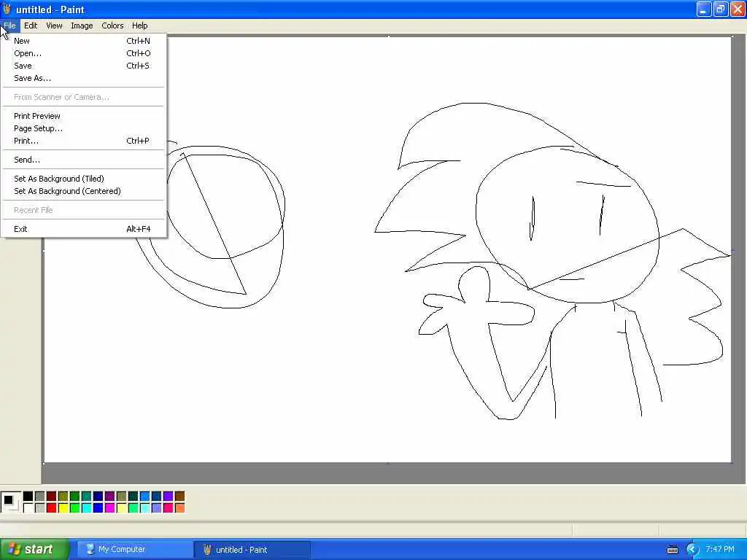Pick the black color swatch
The width and height of the screenshot is (747, 560).
(x=28, y=496)
